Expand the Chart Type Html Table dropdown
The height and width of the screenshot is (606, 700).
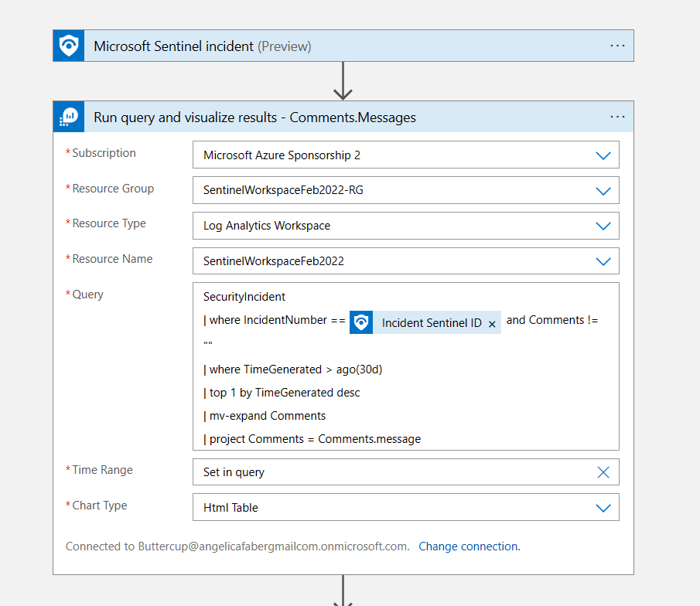[603, 508]
